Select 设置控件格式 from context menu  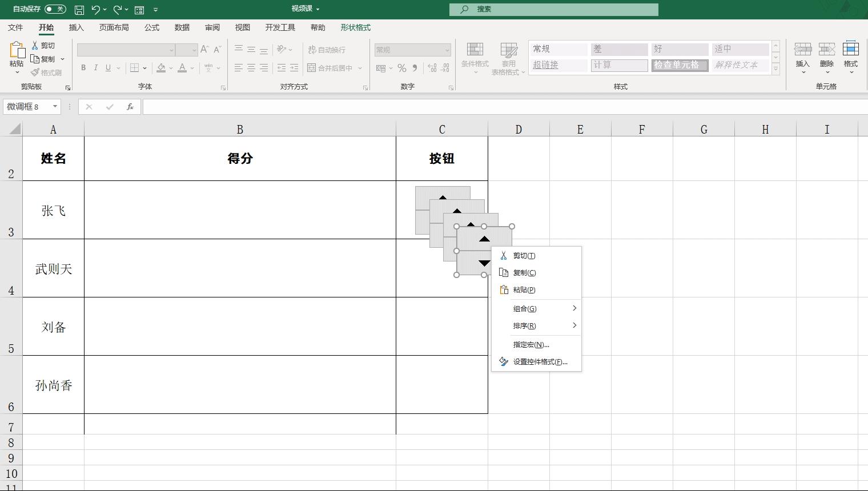tap(539, 361)
